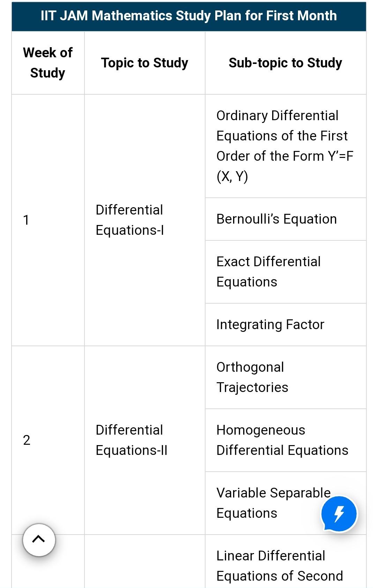Viewport: 373px width, 588px height.
Task: Tap the word Bernoulli's in the table
Action: [x=248, y=219]
